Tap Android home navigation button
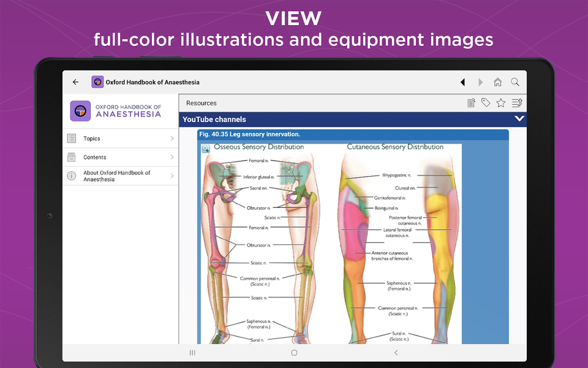 click(x=295, y=353)
